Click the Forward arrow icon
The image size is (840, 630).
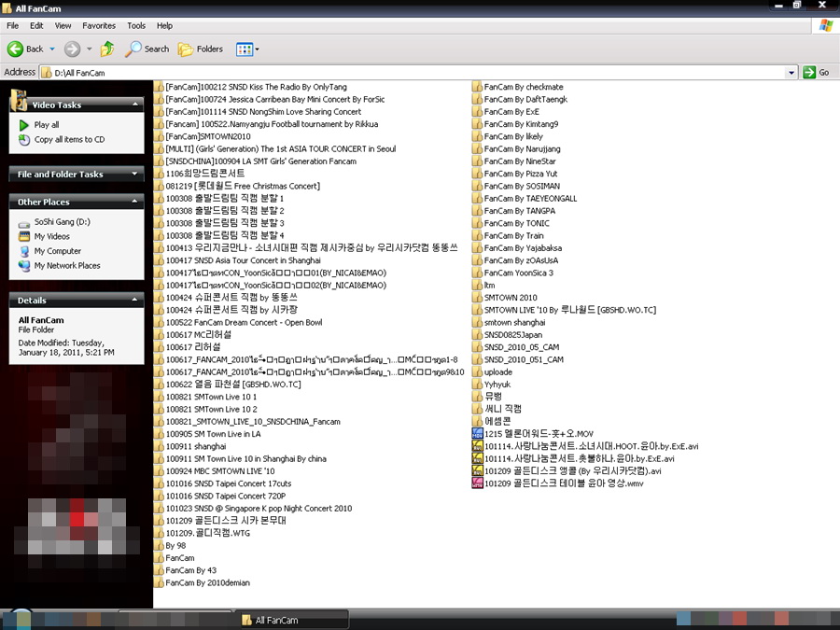pos(72,49)
